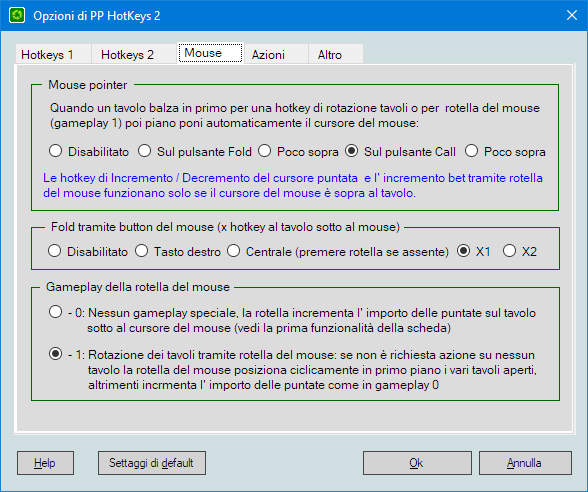588x492 pixels.
Task: Confirm settings with the Ok button
Action: coord(417,463)
